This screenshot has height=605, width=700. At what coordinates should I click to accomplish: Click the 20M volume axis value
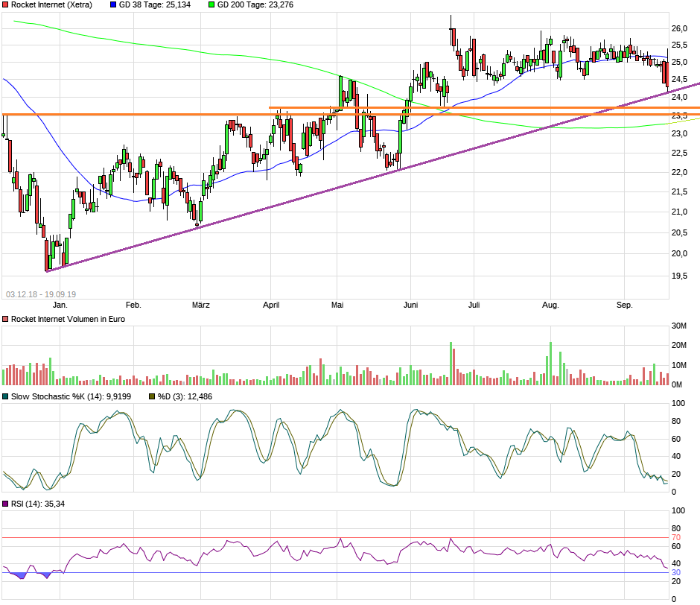point(679,346)
